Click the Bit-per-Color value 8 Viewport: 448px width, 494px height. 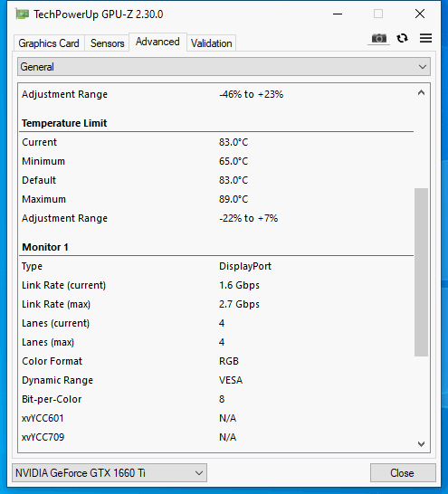(x=222, y=399)
